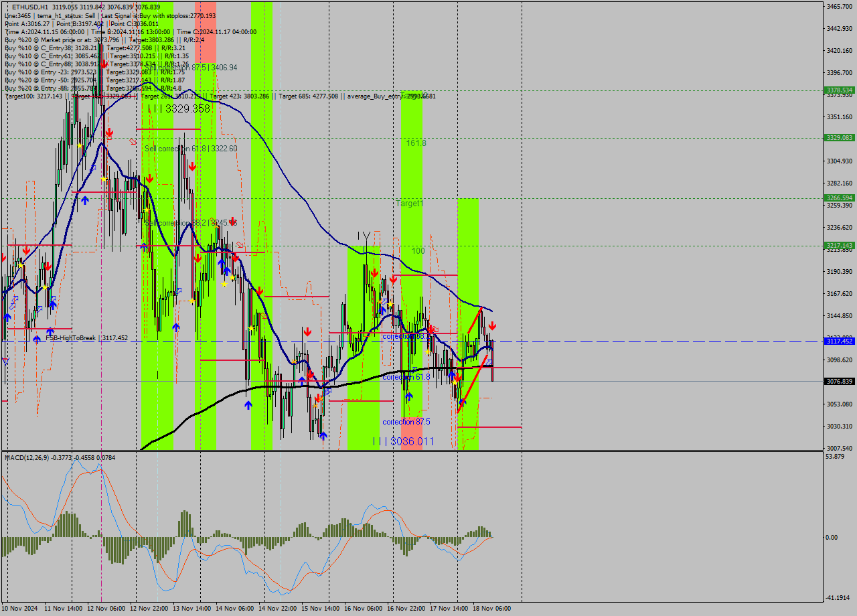
Task: Select the 3420.150 price axis value
Action: click(839, 50)
